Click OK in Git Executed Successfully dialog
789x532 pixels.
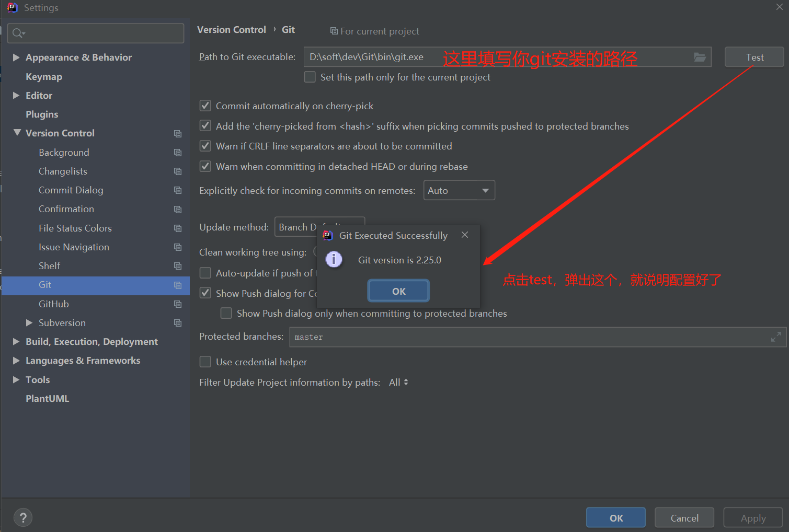pos(398,291)
